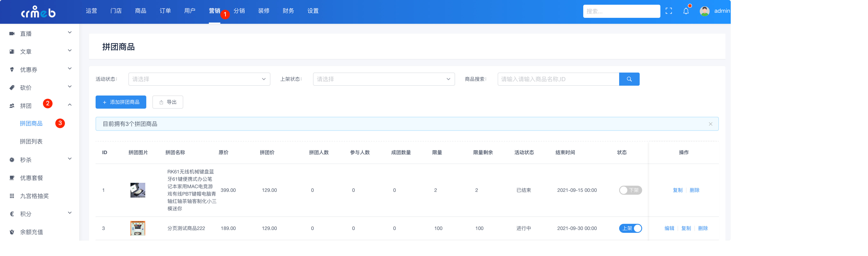Screen dimensions: 868x256
Task: Click the 分页测试商品222 product thumbnail
Action: pos(137,228)
